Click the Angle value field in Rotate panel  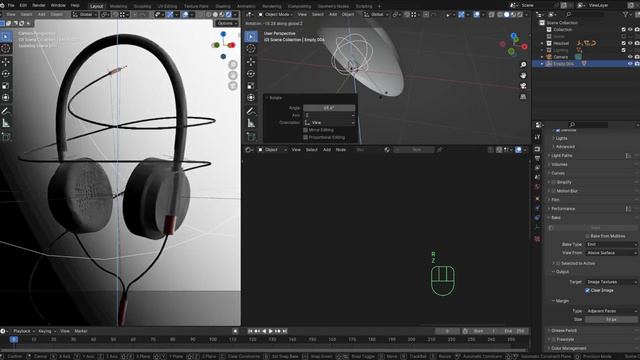click(329, 108)
